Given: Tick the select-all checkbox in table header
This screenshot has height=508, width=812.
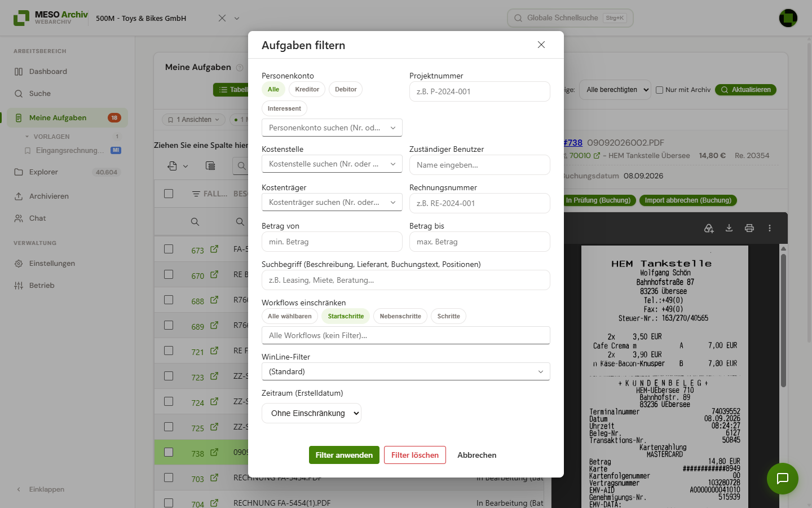Looking at the screenshot, I should [x=169, y=194].
